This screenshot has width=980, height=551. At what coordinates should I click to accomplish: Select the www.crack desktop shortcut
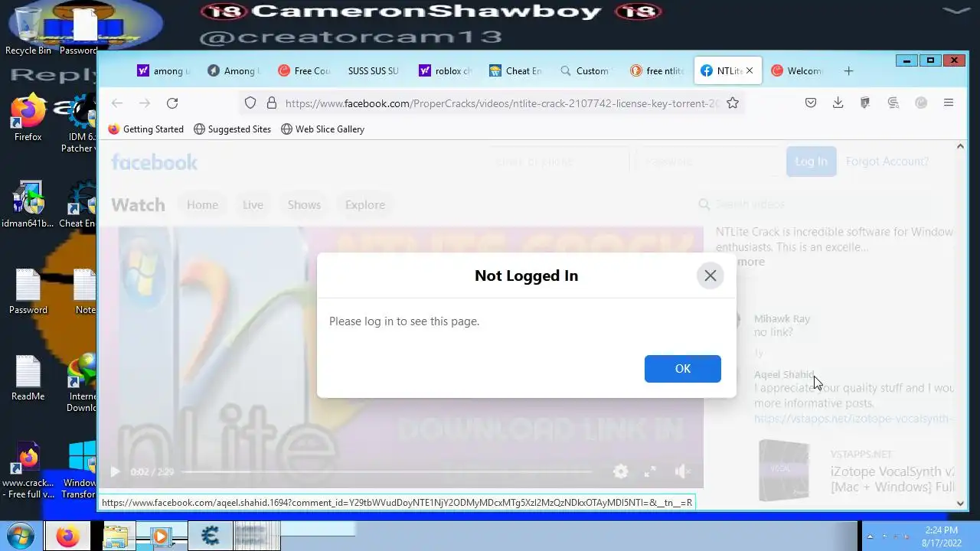point(28,470)
